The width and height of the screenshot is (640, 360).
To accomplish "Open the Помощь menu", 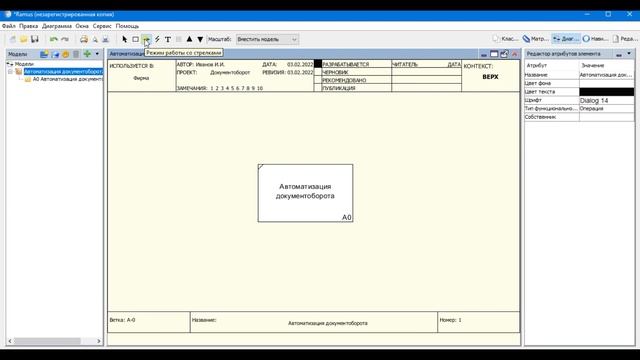I will point(127,26).
